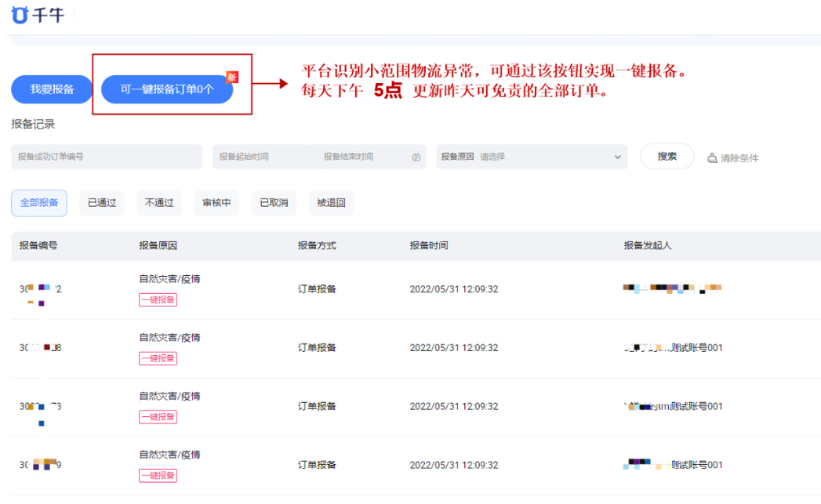Click the 清除条件 clear icon
The width and height of the screenshot is (821, 504).
pos(712,157)
